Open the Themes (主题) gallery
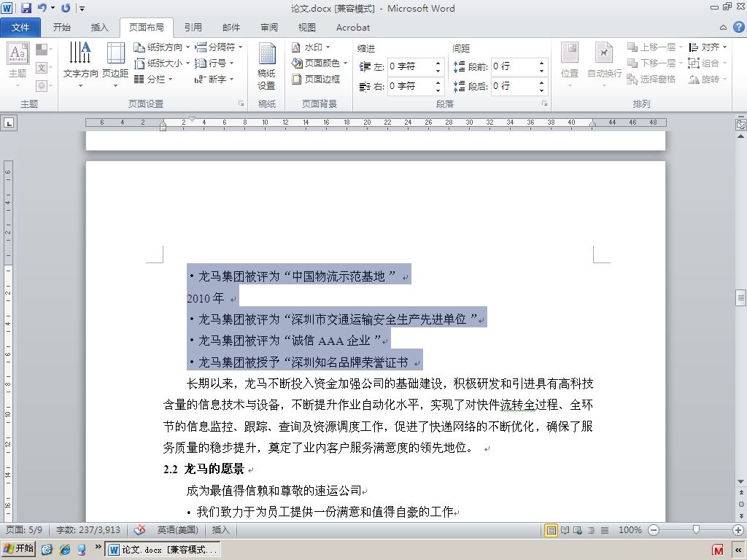This screenshot has height=560, width=747. point(18,65)
